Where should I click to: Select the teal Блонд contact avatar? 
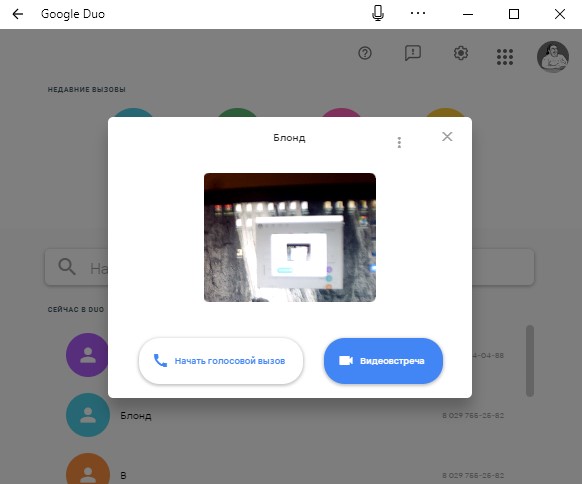[88, 415]
